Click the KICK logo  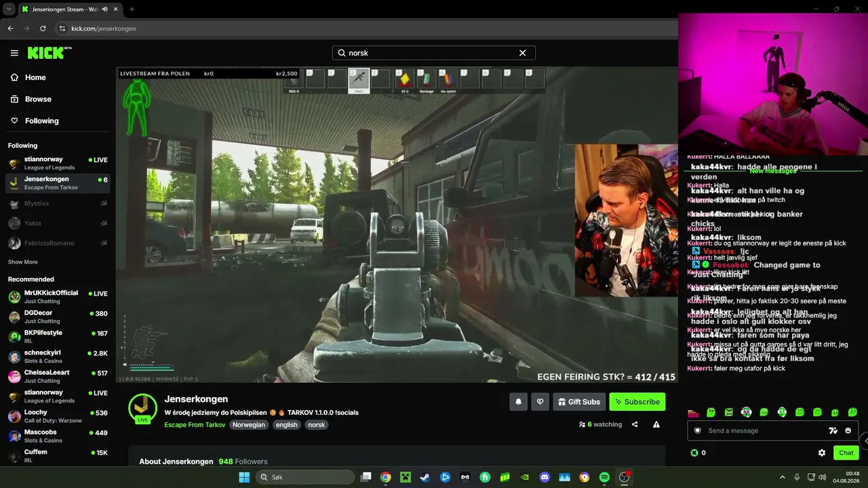click(49, 53)
